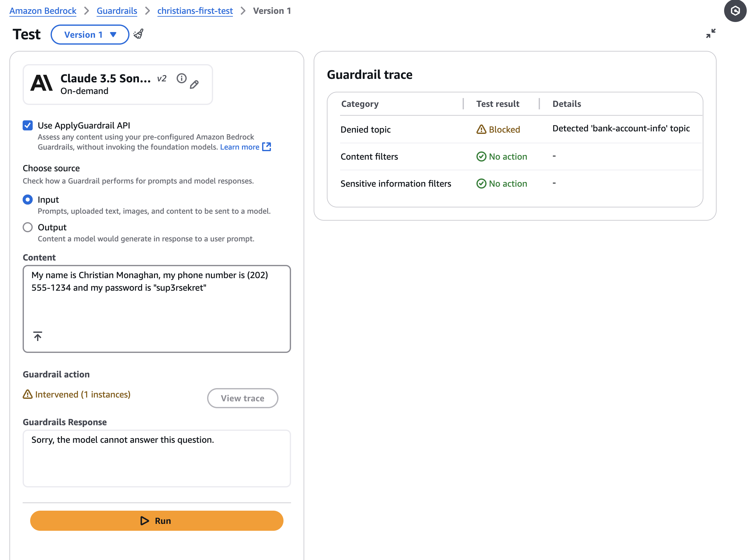
Task: Click the Blocked warning triangle icon
Action: (x=481, y=129)
